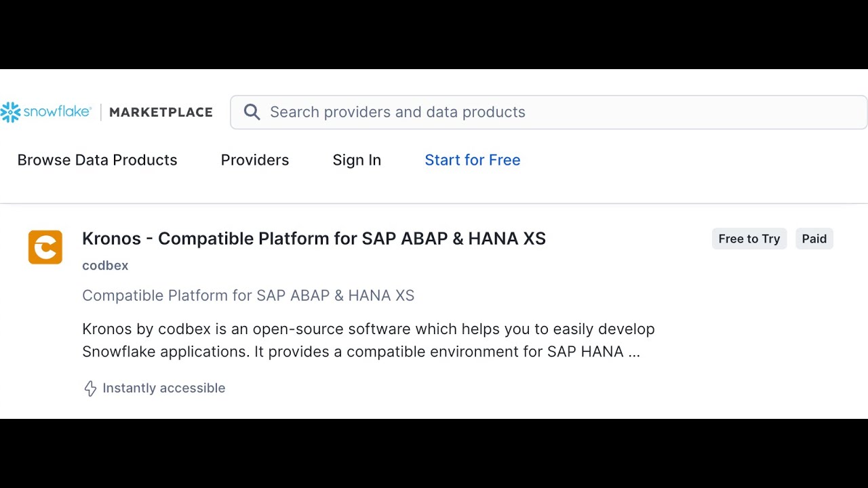The width and height of the screenshot is (868, 488).
Task: Click Start for Free link
Action: click(473, 160)
